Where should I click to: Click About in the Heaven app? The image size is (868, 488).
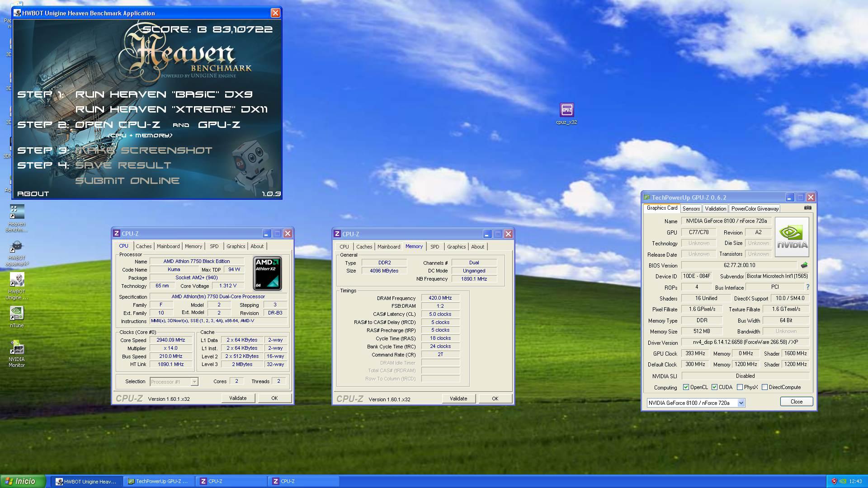click(33, 194)
